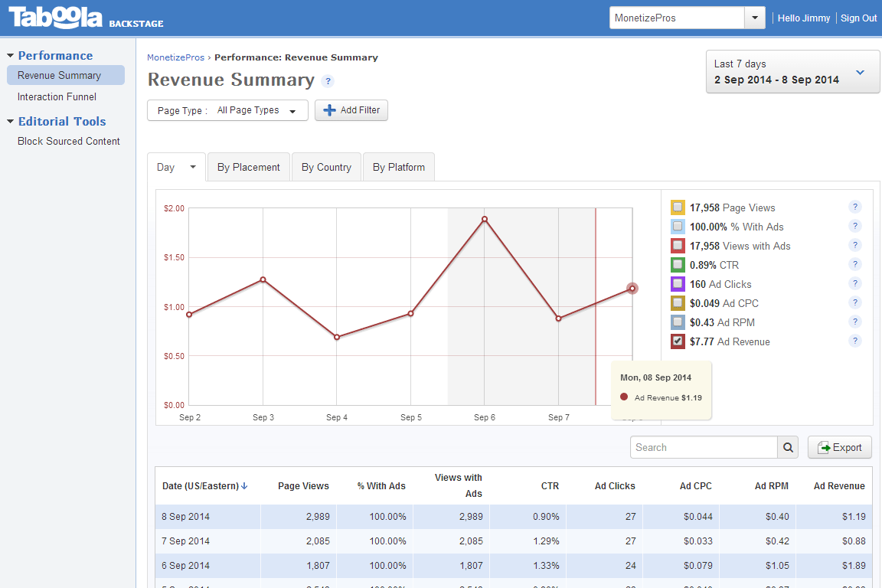Sort by Date column arrow icon
The height and width of the screenshot is (588, 882).
tap(244, 486)
